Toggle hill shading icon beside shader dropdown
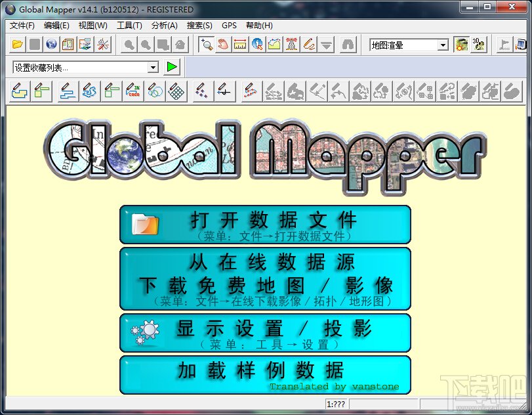 click(461, 45)
